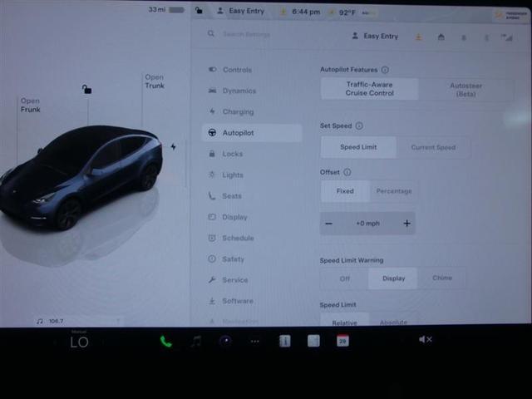532x399 pixels.
Task: Tap the 92°F temperature readout
Action: pos(347,12)
